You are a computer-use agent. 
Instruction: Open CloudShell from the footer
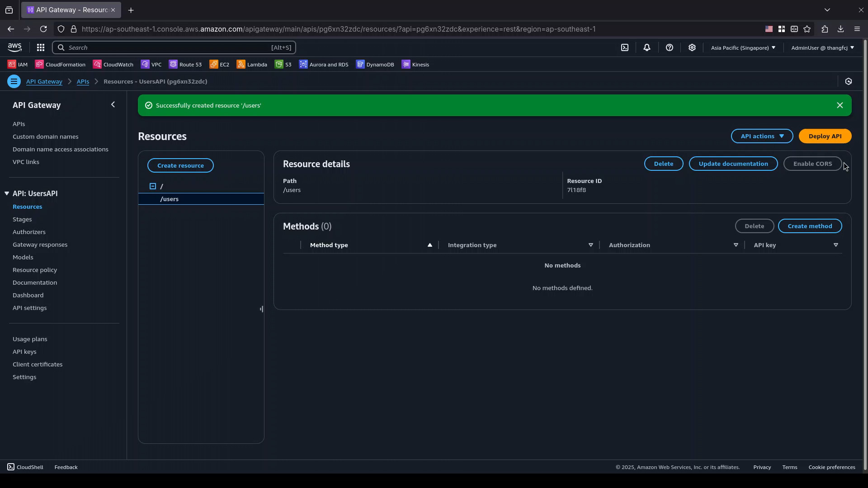(25, 467)
